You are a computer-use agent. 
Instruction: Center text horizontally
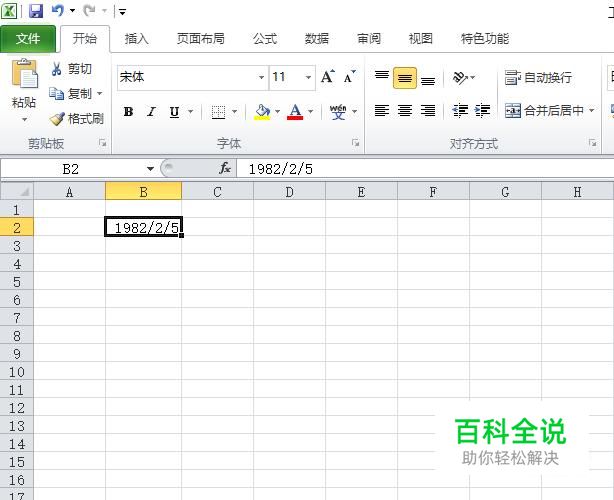coord(405,110)
